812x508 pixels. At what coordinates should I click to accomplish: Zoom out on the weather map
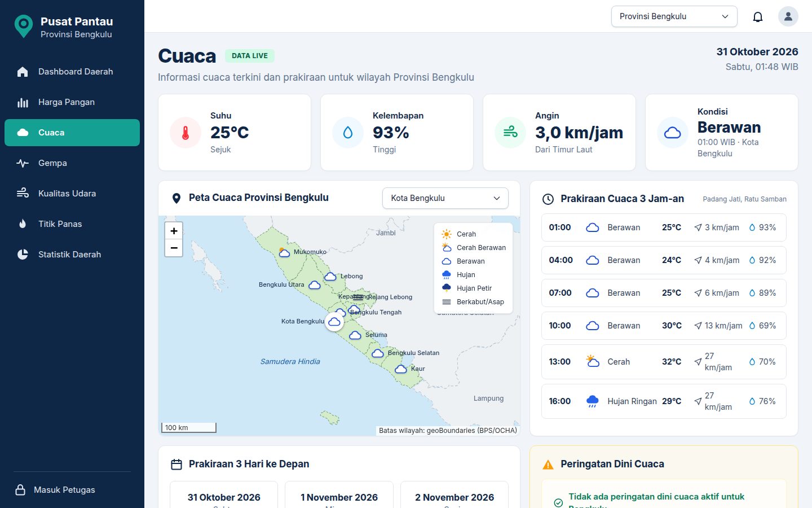(174, 248)
